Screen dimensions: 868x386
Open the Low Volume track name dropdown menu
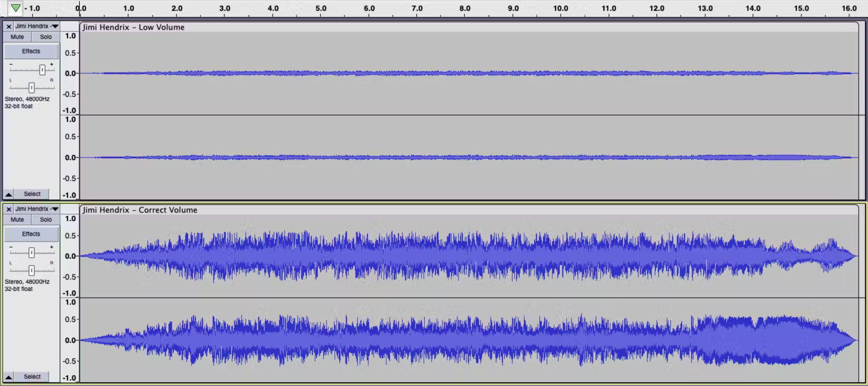coord(36,26)
